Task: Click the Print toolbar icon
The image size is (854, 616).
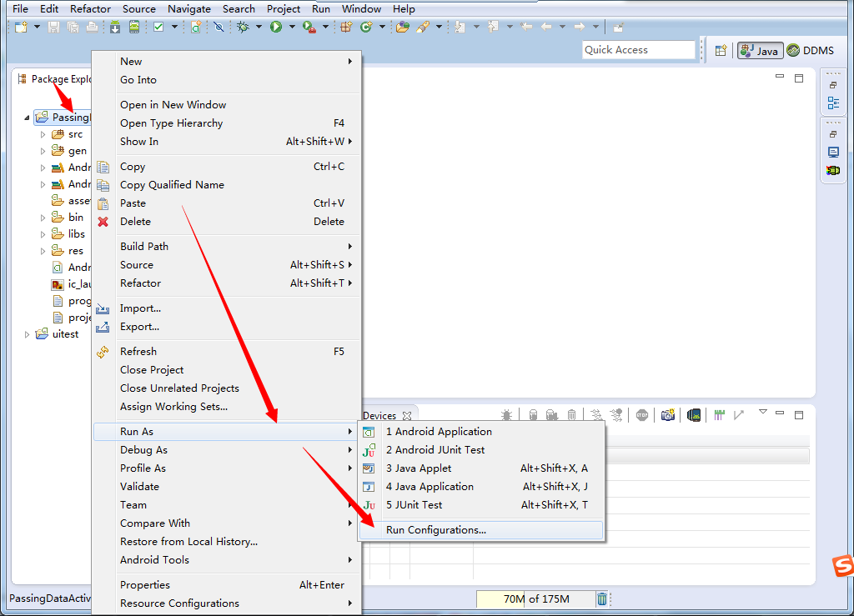Action: click(x=92, y=27)
